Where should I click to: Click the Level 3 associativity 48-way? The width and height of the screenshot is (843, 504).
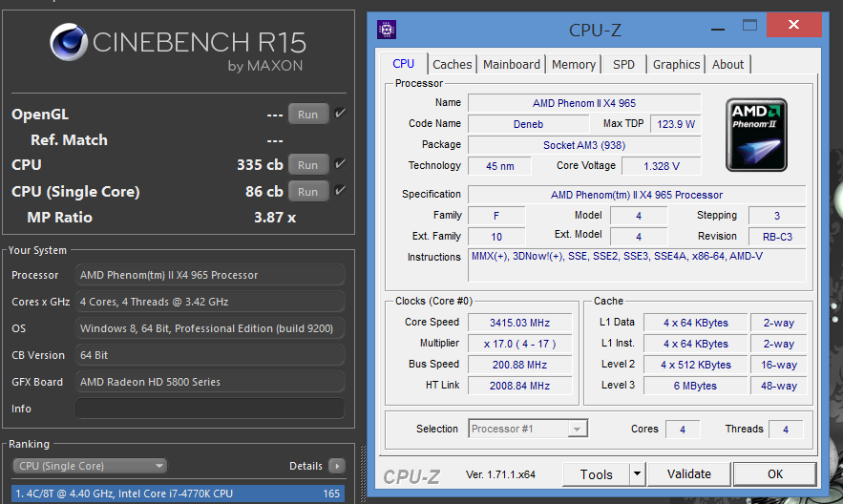(778, 386)
